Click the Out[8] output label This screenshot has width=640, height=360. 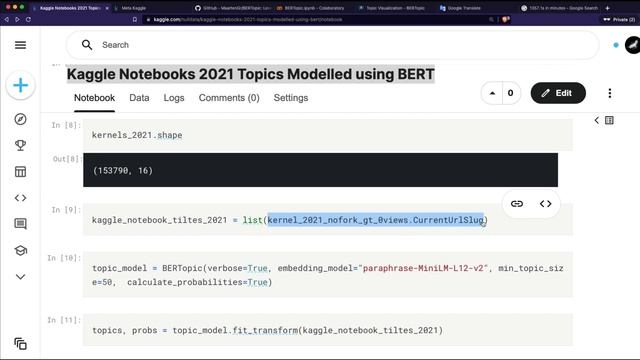[67, 159]
